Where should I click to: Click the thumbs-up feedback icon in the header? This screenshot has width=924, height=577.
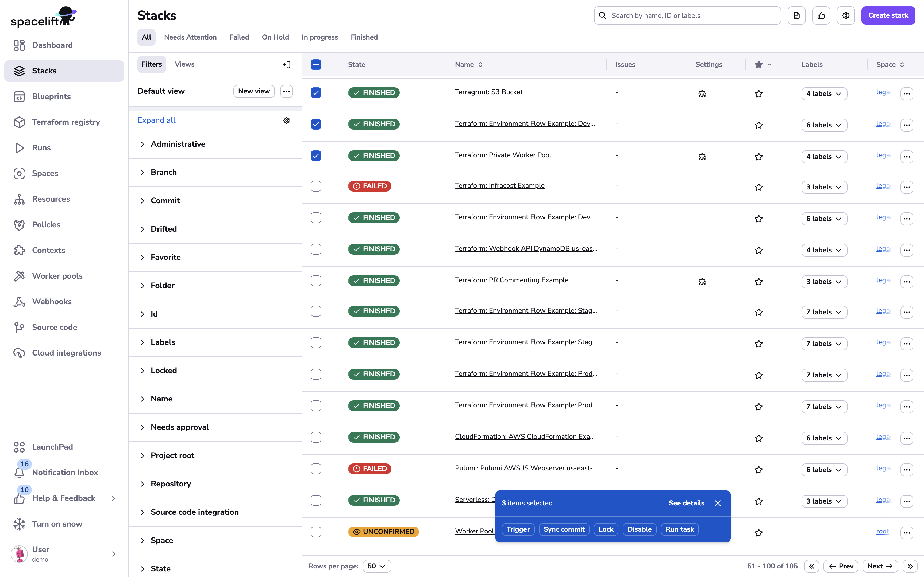click(821, 15)
